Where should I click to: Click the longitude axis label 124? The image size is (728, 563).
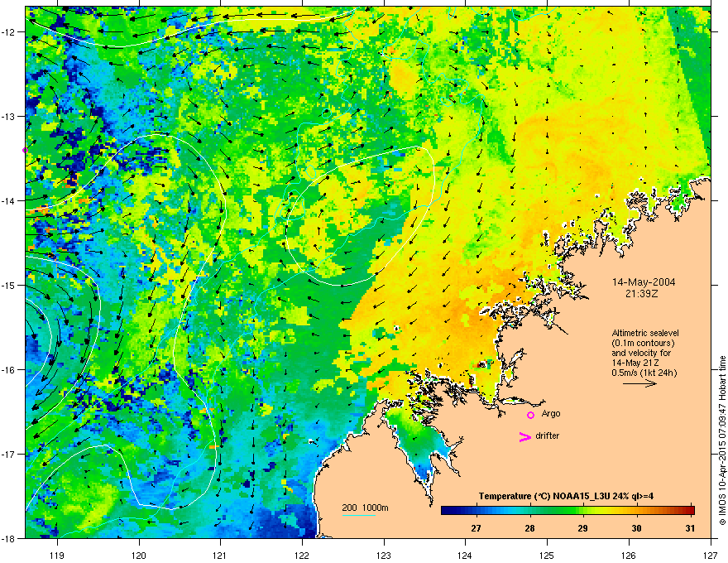465,555
